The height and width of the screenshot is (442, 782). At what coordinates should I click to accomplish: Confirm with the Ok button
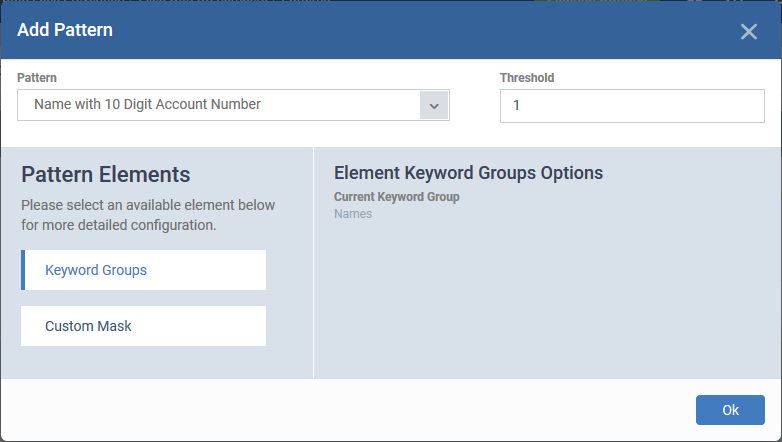pyautogui.click(x=730, y=410)
